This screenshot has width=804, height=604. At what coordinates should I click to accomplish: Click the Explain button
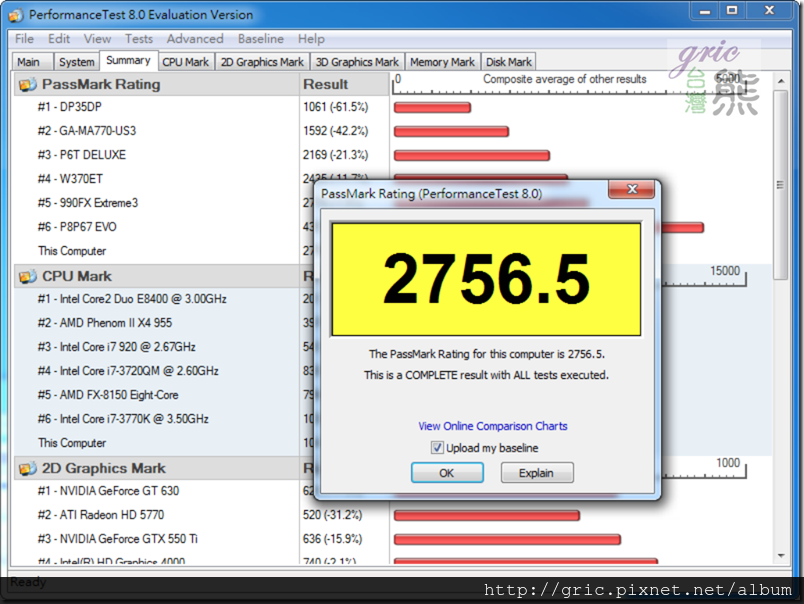pos(536,473)
